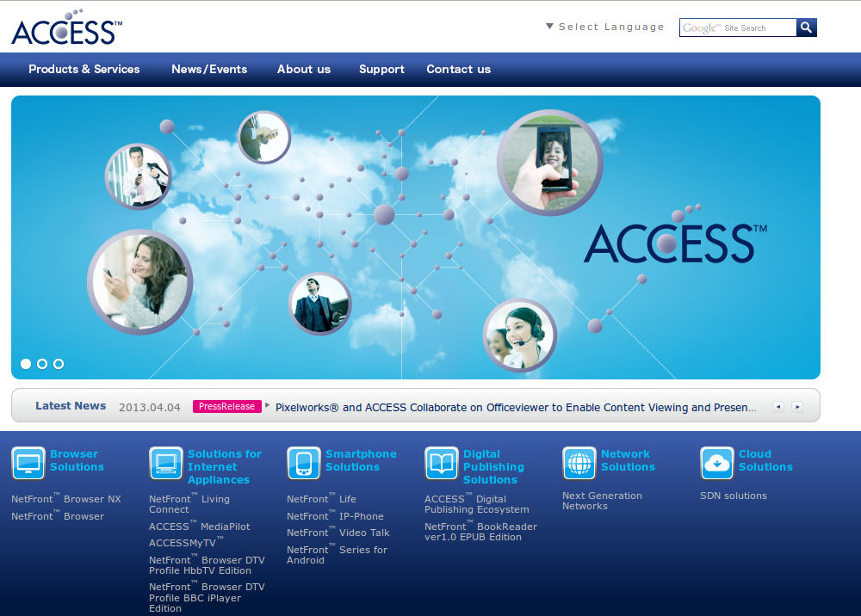Open Digital Publishing Solutions heading

(x=493, y=467)
